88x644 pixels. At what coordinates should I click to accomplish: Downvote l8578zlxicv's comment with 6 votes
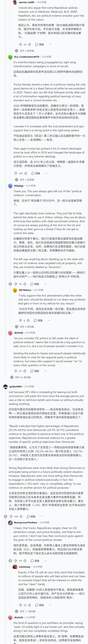pos(28,320)
